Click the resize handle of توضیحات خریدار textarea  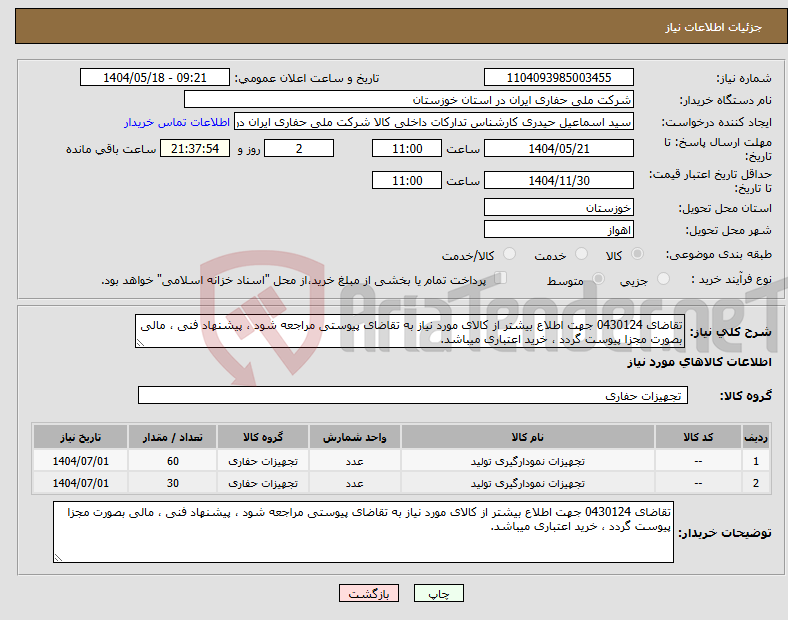pyautogui.click(x=58, y=558)
